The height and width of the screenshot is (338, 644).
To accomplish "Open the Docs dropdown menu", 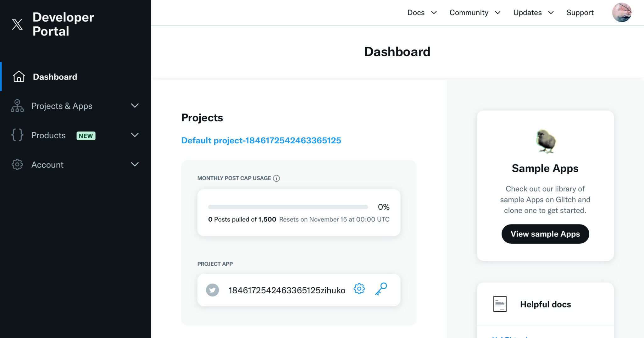I will [422, 13].
